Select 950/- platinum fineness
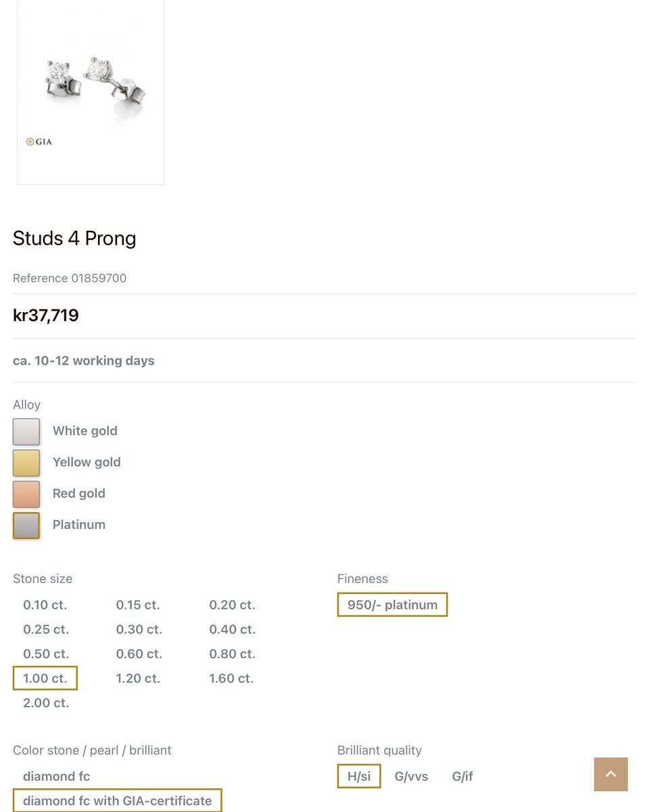The height and width of the screenshot is (812, 649). [x=392, y=605]
